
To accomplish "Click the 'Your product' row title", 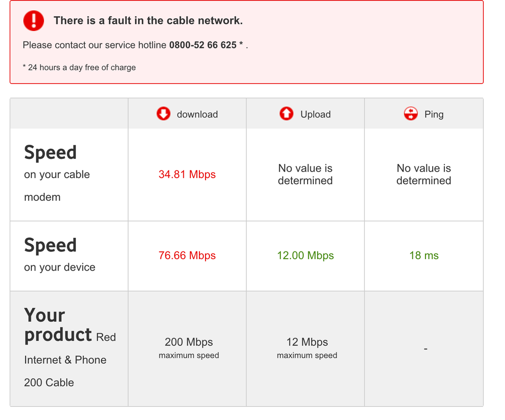I will click(58, 325).
